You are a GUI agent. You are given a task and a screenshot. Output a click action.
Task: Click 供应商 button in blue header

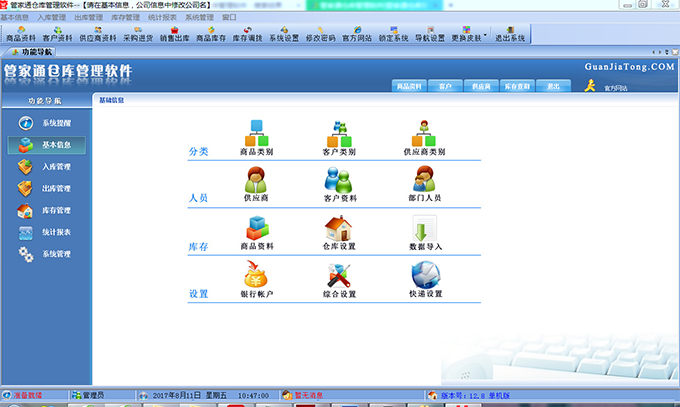pyautogui.click(x=481, y=86)
